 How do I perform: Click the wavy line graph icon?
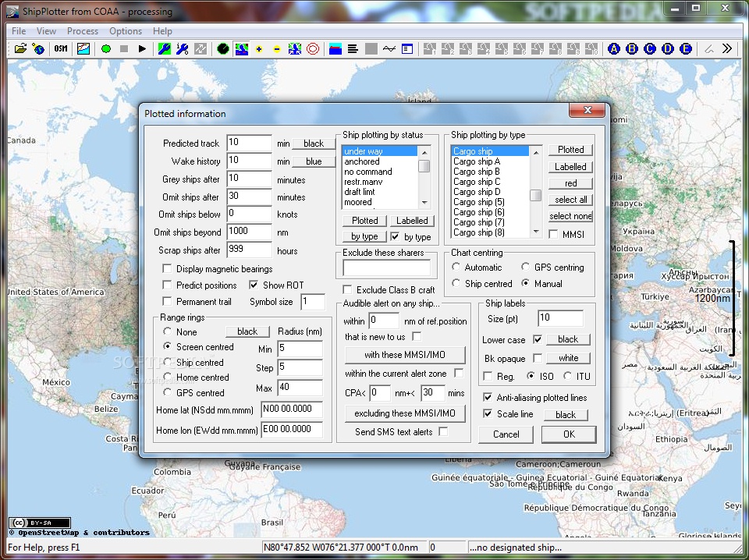pos(389,48)
